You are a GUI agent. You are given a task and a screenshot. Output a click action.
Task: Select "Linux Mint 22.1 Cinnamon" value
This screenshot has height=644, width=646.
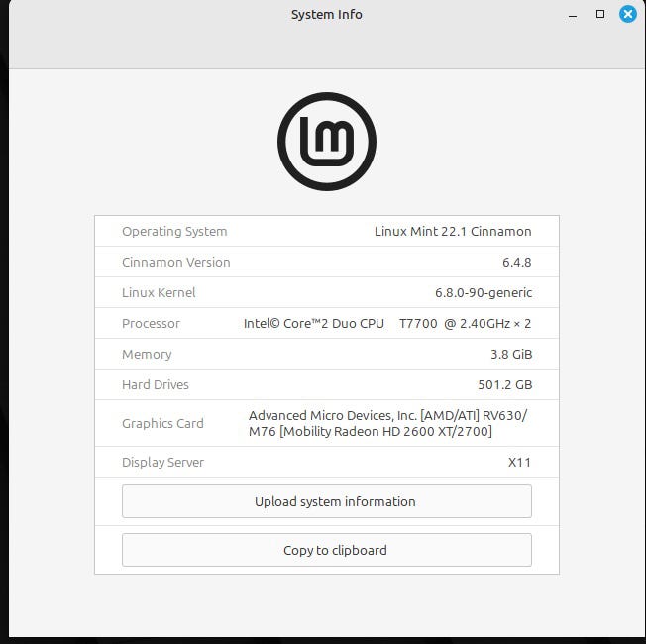[x=453, y=232]
